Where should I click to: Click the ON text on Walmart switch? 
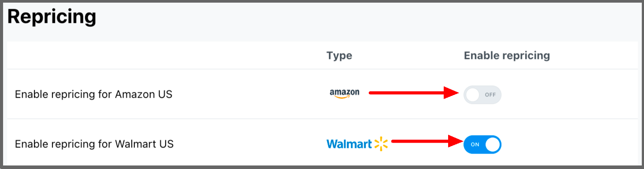[x=475, y=144]
